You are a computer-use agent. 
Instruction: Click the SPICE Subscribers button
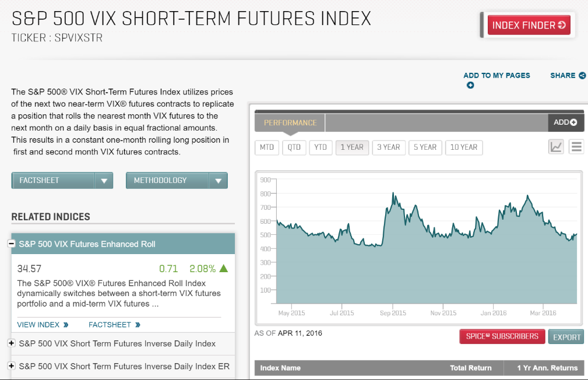tap(502, 337)
